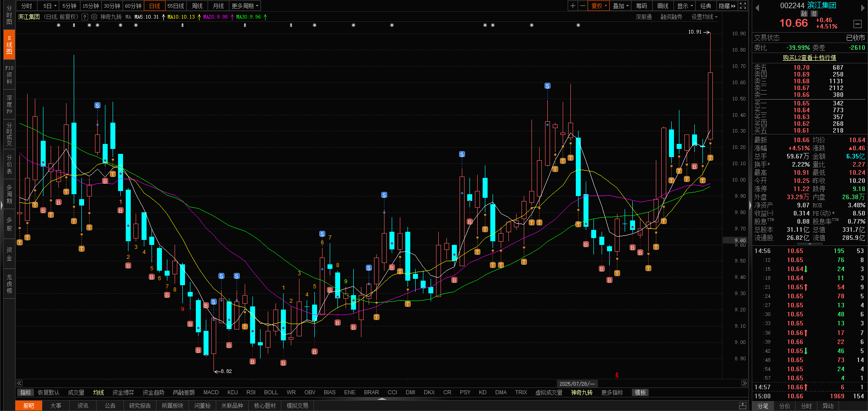Zoom out the chart with the minus icon
The image size is (868, 411).
[x=583, y=6]
